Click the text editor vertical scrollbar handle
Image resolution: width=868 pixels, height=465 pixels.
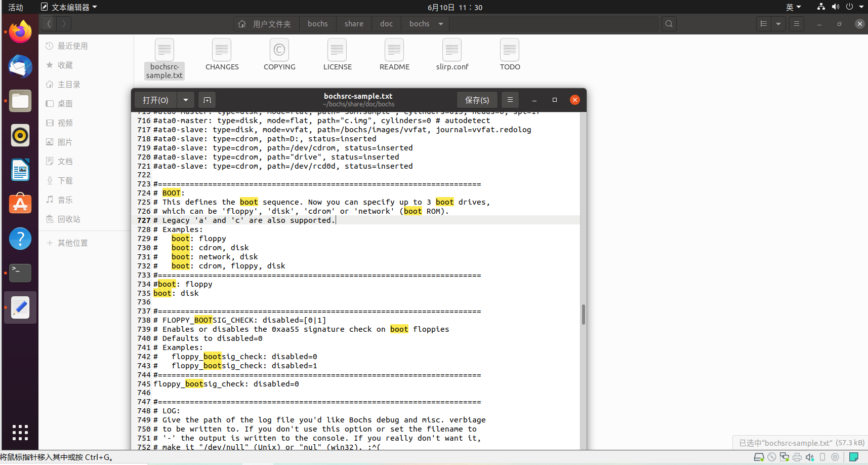[583, 315]
